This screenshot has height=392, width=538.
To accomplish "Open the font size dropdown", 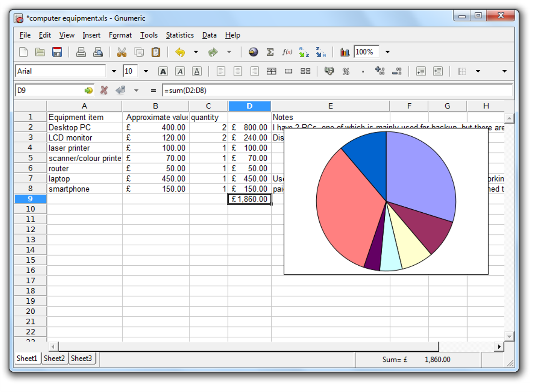I will (x=146, y=71).
